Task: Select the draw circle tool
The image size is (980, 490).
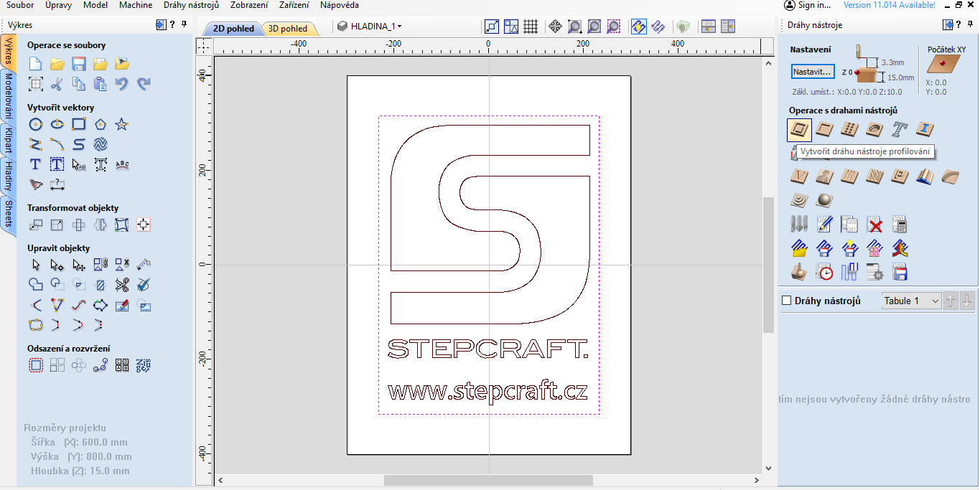Action: coord(35,124)
